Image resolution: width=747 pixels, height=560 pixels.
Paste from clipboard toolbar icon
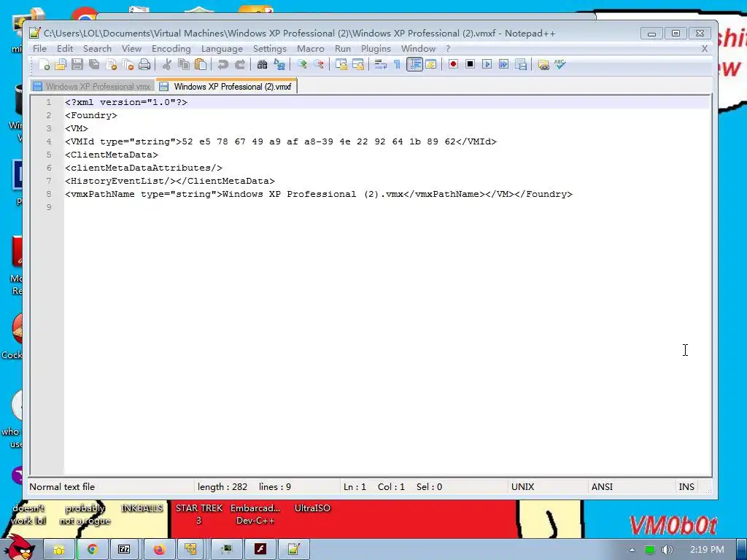pyautogui.click(x=201, y=64)
